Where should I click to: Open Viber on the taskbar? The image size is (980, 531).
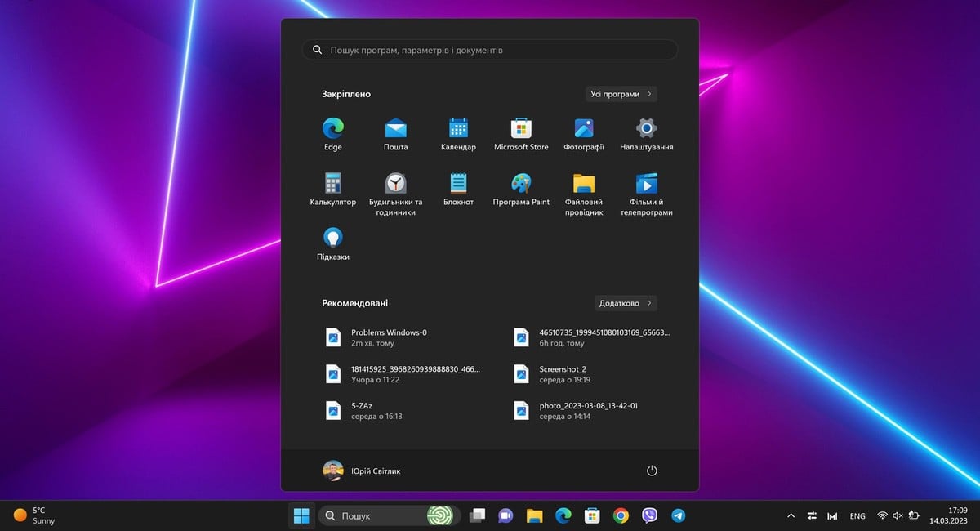pos(650,515)
